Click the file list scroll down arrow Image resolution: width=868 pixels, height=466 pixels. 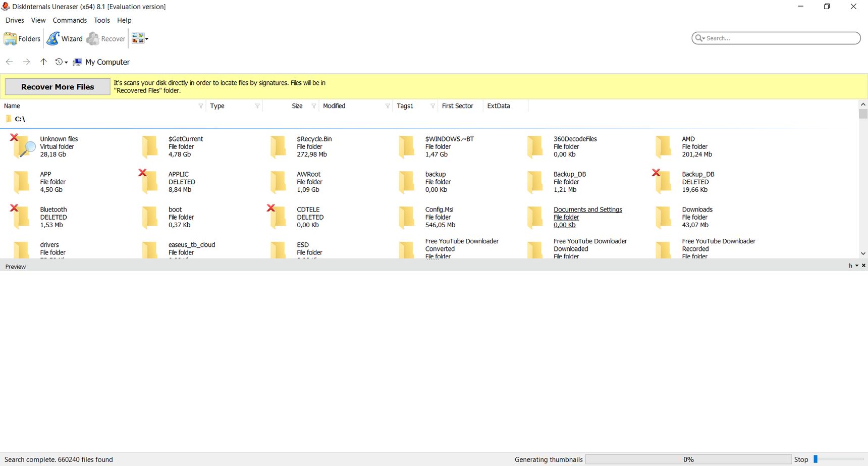(x=863, y=253)
